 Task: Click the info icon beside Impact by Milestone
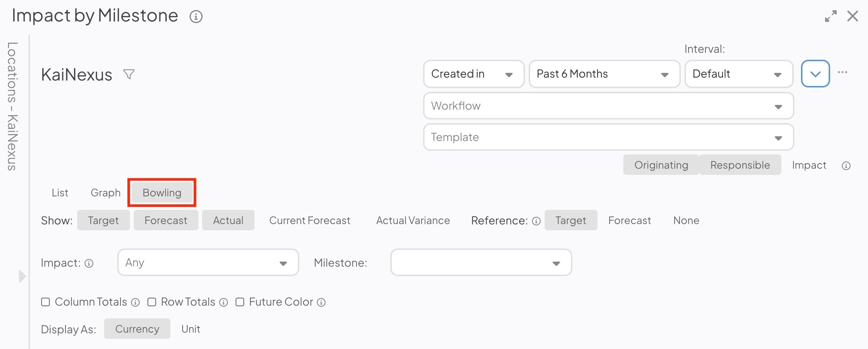[x=196, y=16]
